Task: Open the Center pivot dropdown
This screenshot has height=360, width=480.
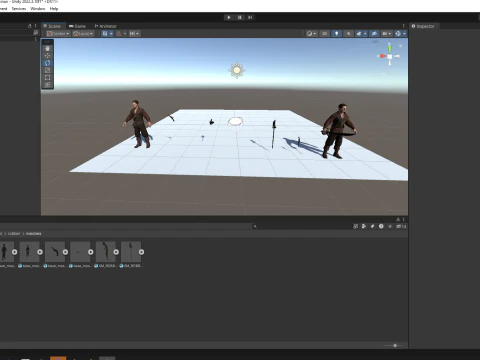Action: [x=58, y=34]
